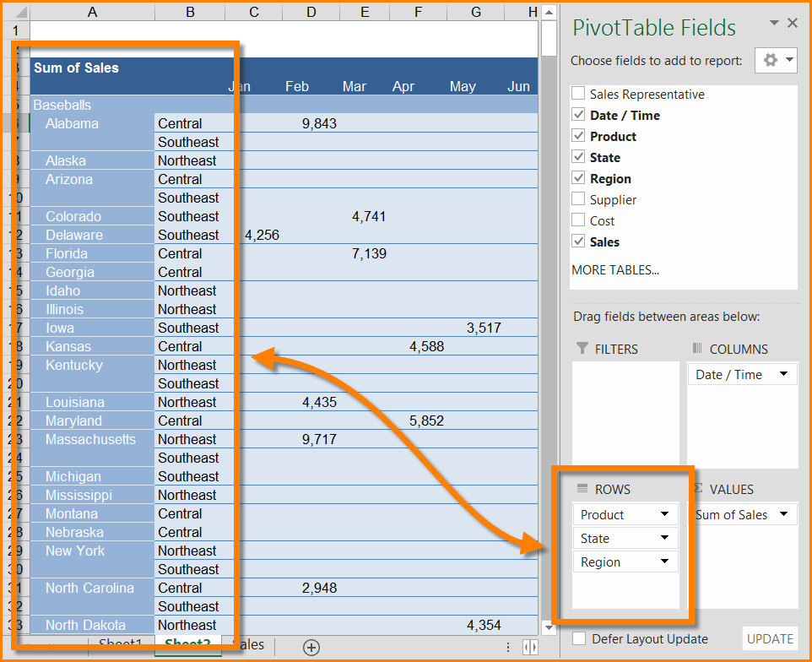Open Date / Time column field dropdown
Image resolution: width=812 pixels, height=662 pixels.
pyautogui.click(x=783, y=374)
